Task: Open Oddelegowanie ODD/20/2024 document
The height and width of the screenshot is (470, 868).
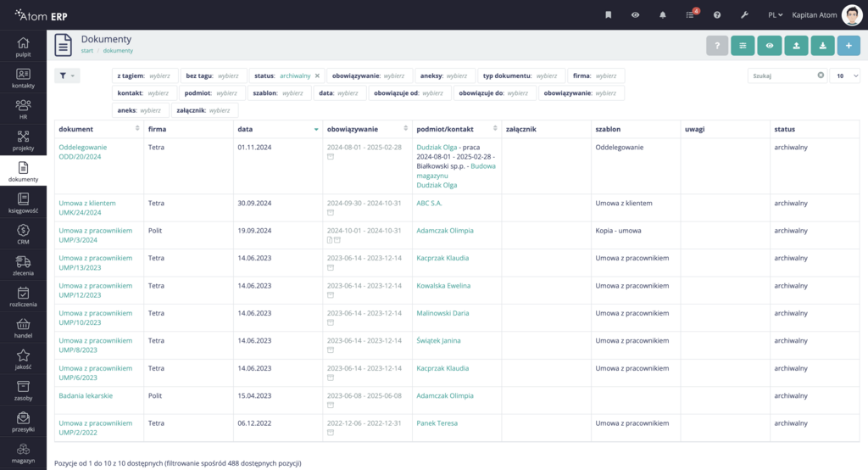Action: [x=82, y=152]
